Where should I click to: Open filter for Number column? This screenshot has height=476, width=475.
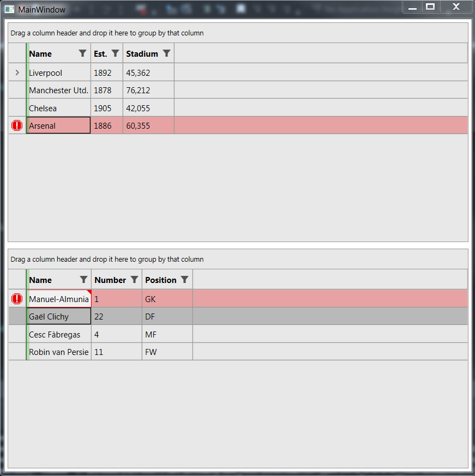[x=134, y=280]
